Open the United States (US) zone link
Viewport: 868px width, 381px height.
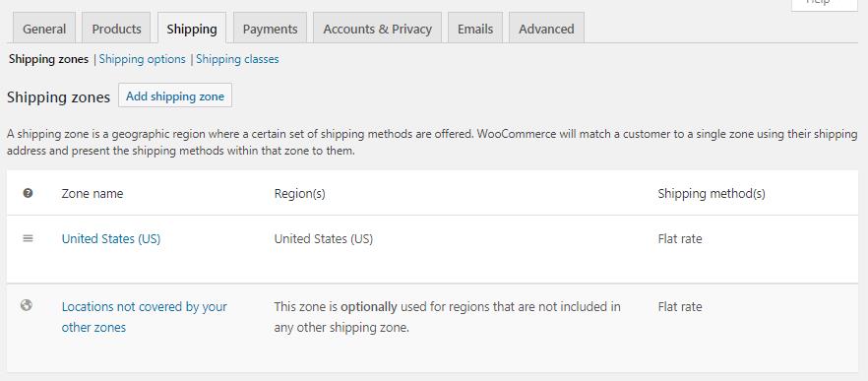click(110, 238)
